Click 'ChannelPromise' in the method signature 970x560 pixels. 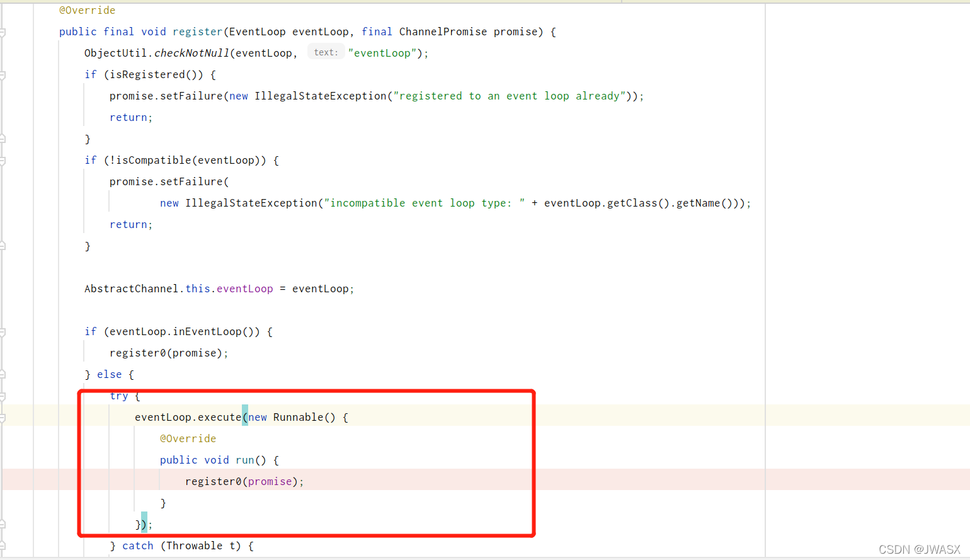(x=443, y=32)
